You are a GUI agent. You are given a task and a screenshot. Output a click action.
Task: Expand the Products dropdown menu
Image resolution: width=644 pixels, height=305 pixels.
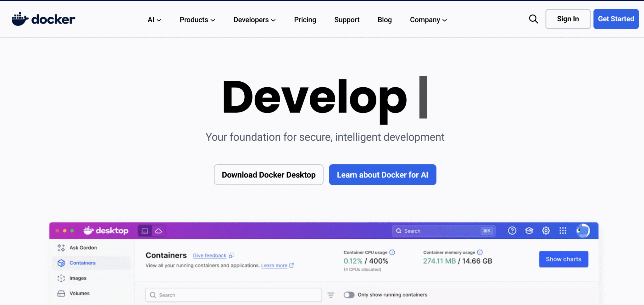click(x=197, y=20)
